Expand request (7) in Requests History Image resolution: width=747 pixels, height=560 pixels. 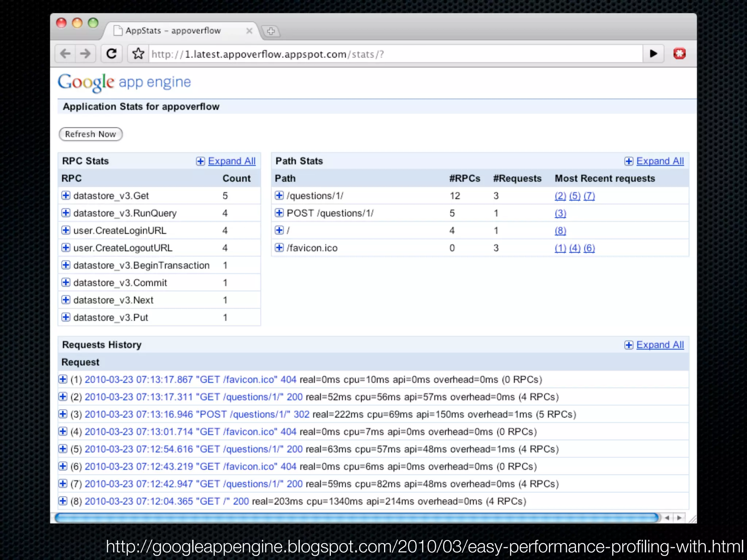point(63,483)
